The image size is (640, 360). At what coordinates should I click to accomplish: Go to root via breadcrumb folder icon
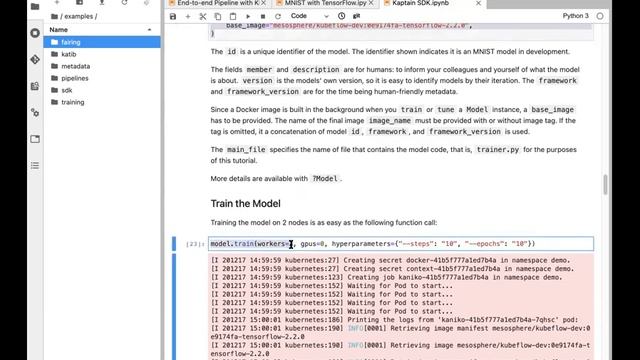[x=54, y=16]
